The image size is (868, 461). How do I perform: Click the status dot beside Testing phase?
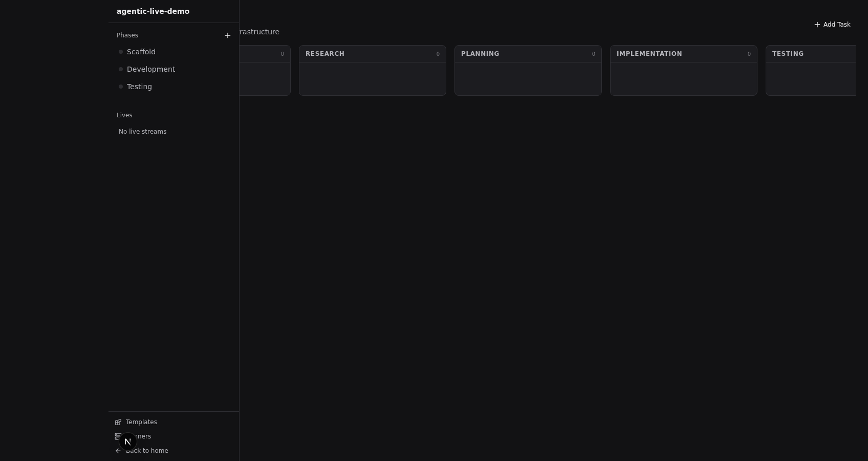point(121,87)
